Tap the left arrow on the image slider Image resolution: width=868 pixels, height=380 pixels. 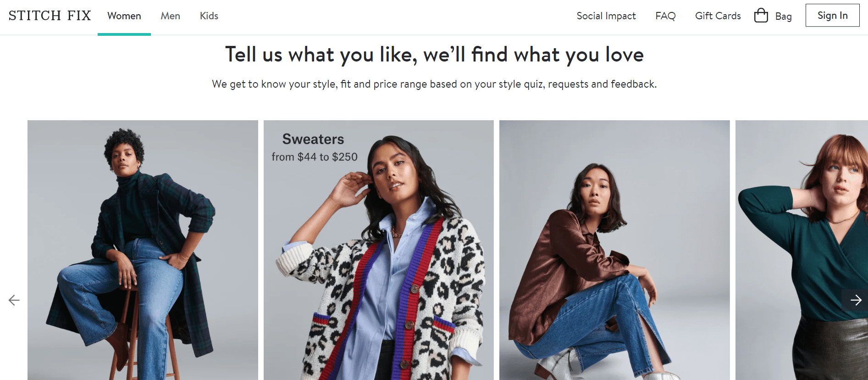click(13, 301)
